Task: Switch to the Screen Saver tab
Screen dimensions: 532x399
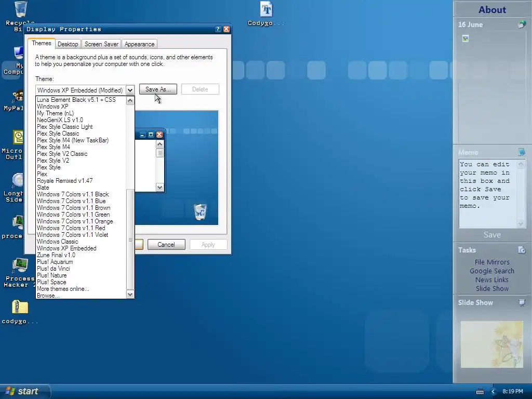Action: coord(101,44)
